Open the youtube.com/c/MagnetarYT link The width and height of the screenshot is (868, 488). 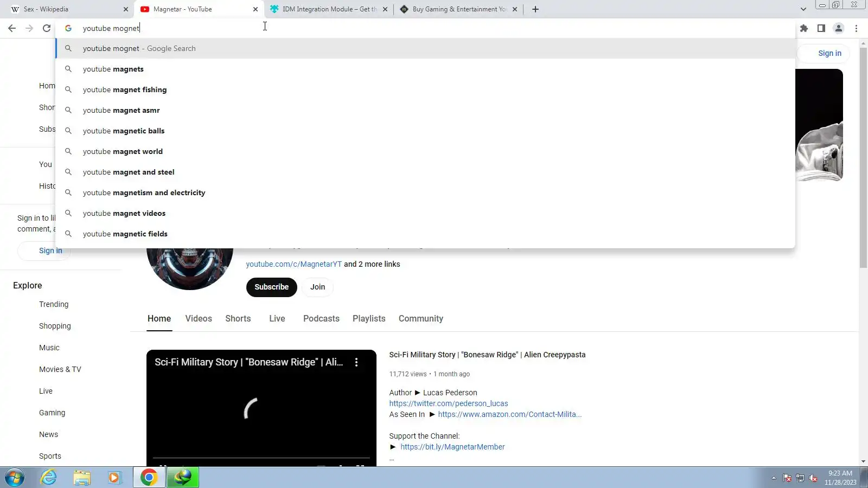(x=294, y=264)
